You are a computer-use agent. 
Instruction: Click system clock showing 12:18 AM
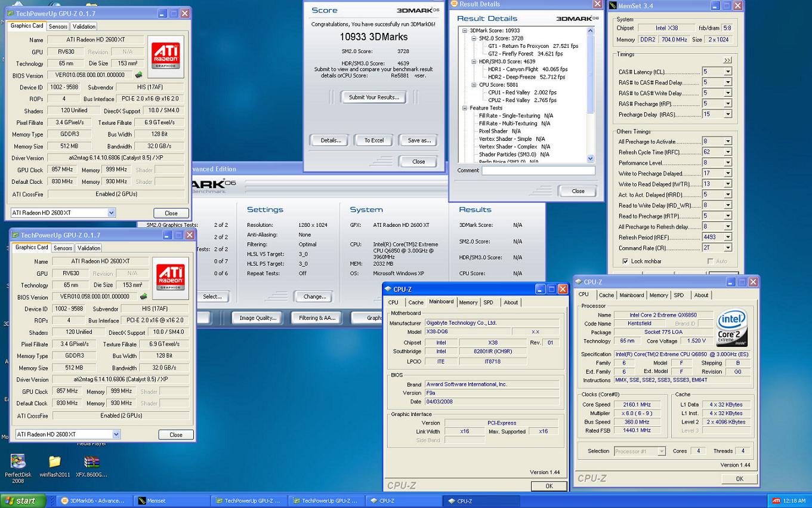[x=794, y=501]
